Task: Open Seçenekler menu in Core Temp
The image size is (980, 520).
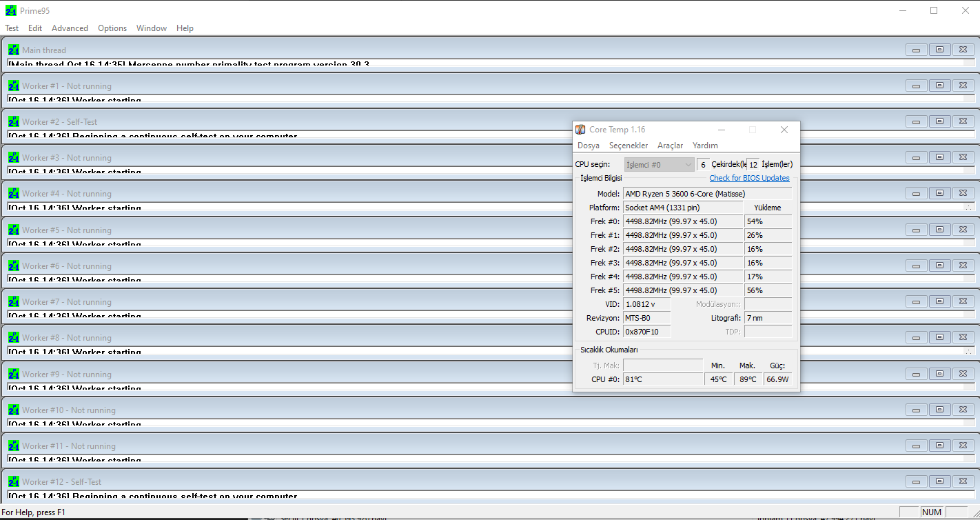Action: pyautogui.click(x=629, y=146)
